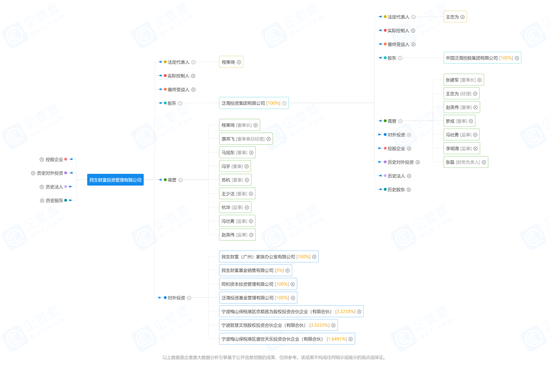Open legal representative card 程果琦
The height and width of the screenshot is (366, 550).
pyautogui.click(x=231, y=62)
